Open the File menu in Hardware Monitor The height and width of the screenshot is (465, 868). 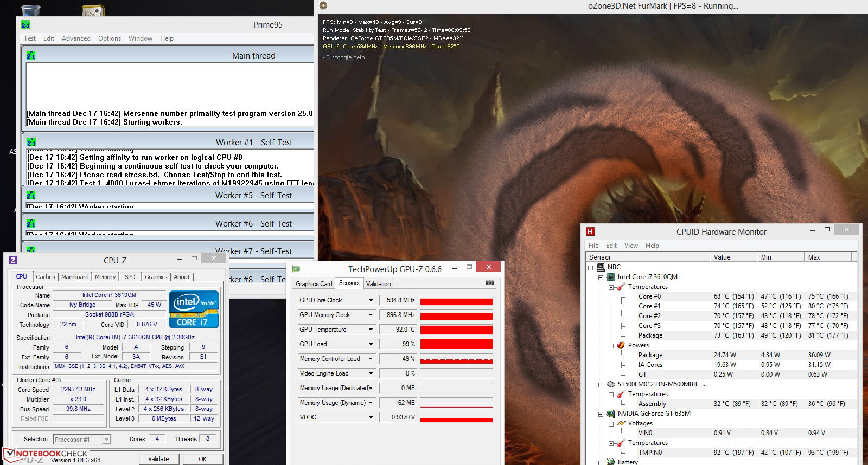tap(593, 246)
